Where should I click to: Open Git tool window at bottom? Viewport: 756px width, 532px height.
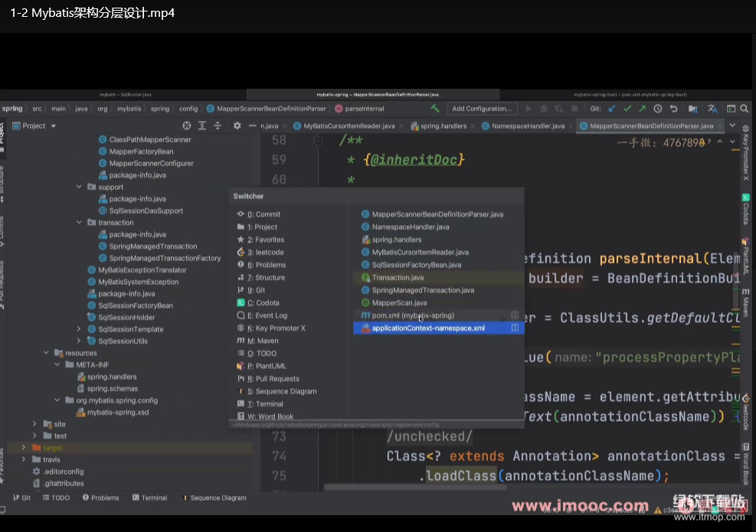pos(21,498)
